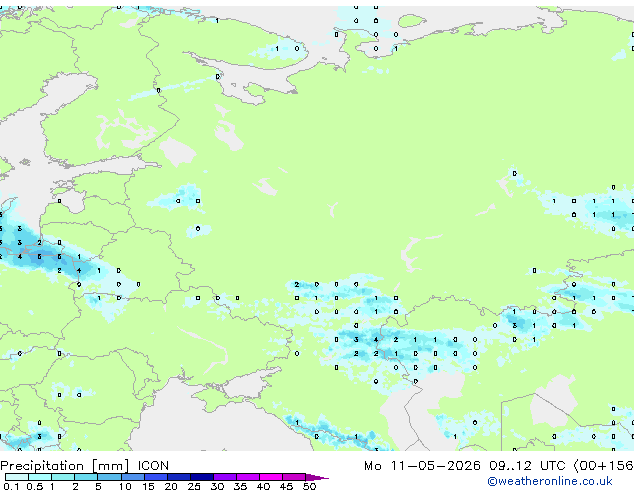Choose the legend swatch between 5 and 10
Image resolution: width=634 pixels, height=490 pixels.
pyautogui.click(x=109, y=477)
